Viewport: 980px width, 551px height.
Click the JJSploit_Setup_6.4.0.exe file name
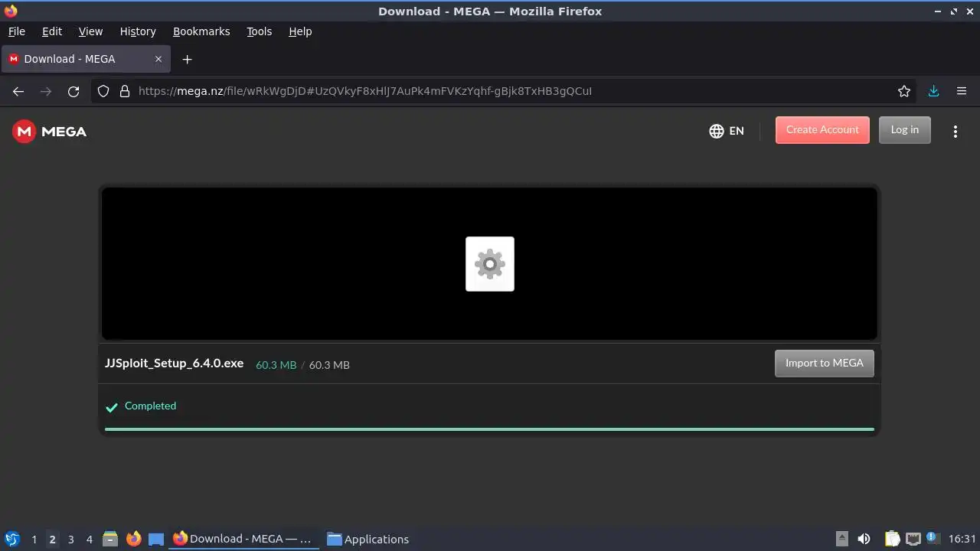click(x=174, y=364)
